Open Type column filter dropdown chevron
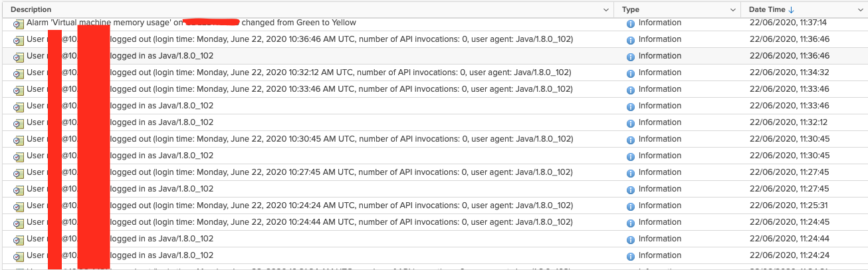The image size is (868, 270). click(732, 10)
